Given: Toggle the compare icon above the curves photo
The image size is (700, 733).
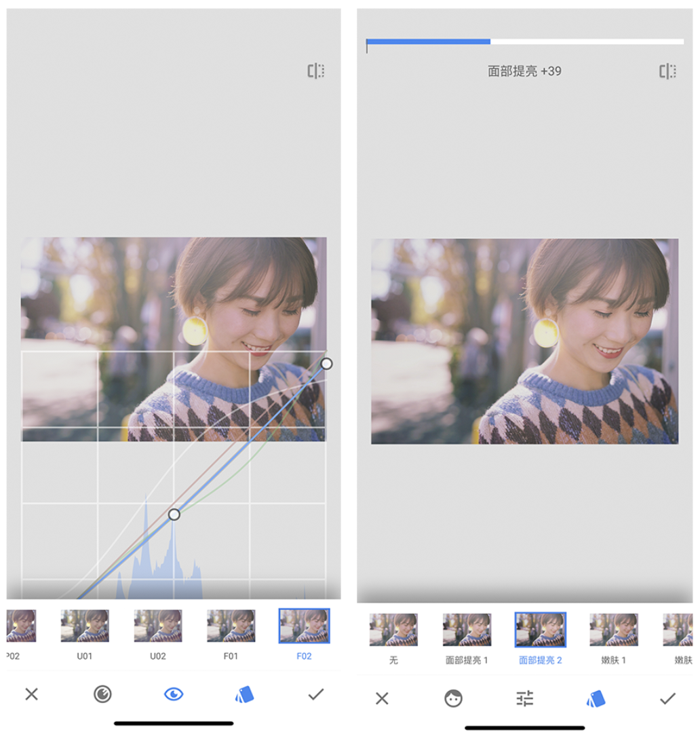Looking at the screenshot, I should coord(315,71).
